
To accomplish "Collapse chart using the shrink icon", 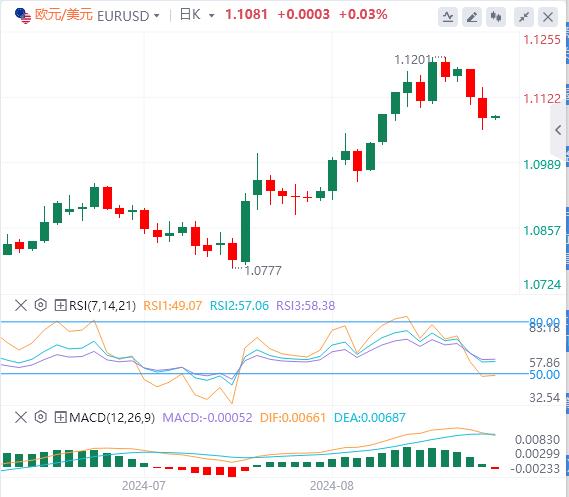I will [524, 17].
